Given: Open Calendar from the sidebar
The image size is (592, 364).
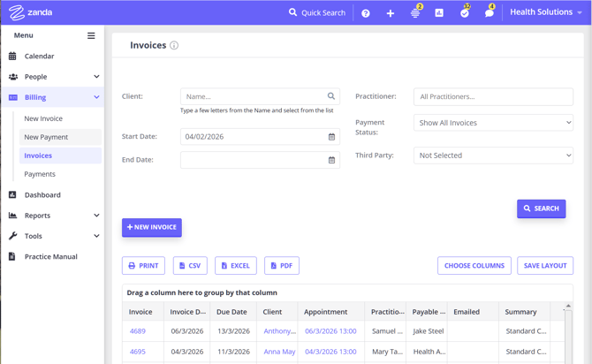Looking at the screenshot, I should click(x=39, y=56).
